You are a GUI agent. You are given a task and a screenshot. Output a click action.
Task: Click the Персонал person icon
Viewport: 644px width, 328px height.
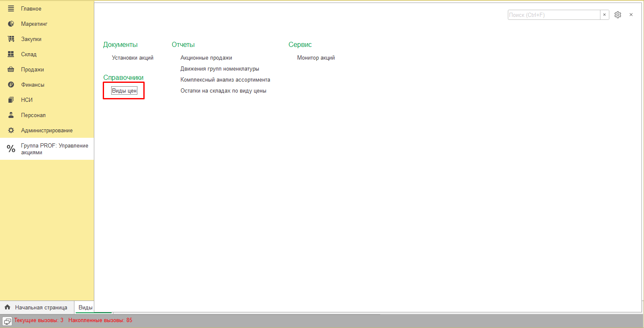click(11, 115)
